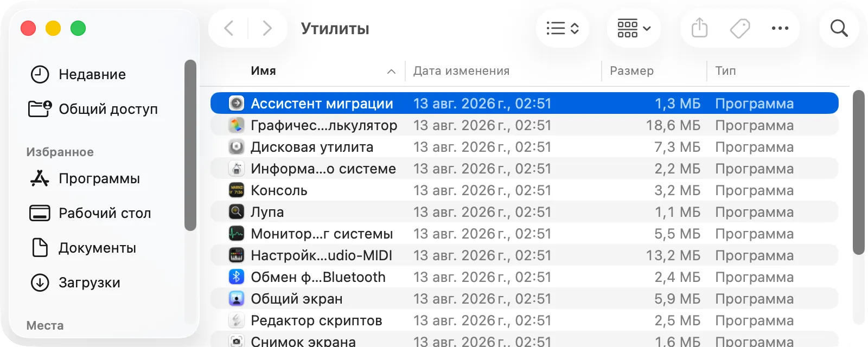Select the Графичес...лькулятор file name
The image size is (868, 347).
tap(324, 125)
